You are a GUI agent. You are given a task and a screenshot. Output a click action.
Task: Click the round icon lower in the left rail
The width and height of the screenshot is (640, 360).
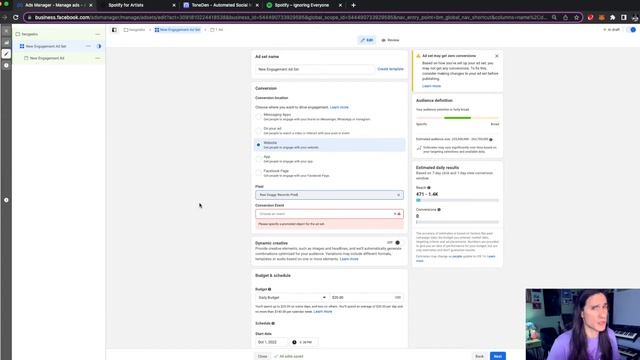[x=6, y=200]
